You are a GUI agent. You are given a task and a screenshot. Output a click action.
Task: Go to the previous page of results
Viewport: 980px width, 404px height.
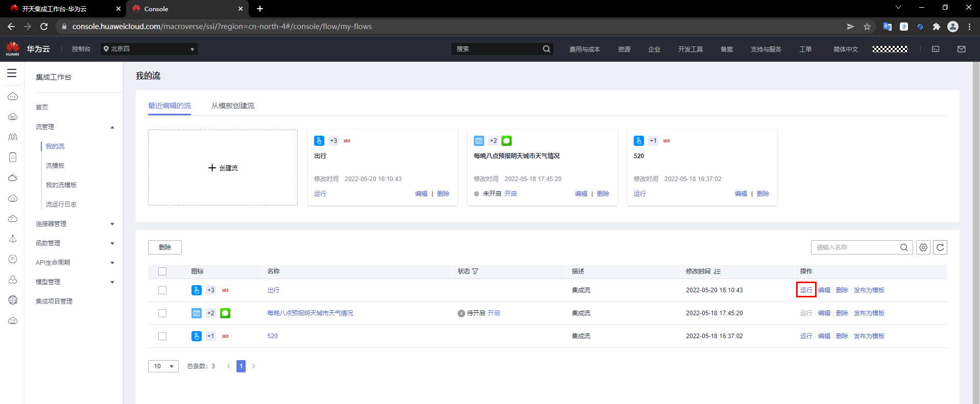pyautogui.click(x=229, y=366)
